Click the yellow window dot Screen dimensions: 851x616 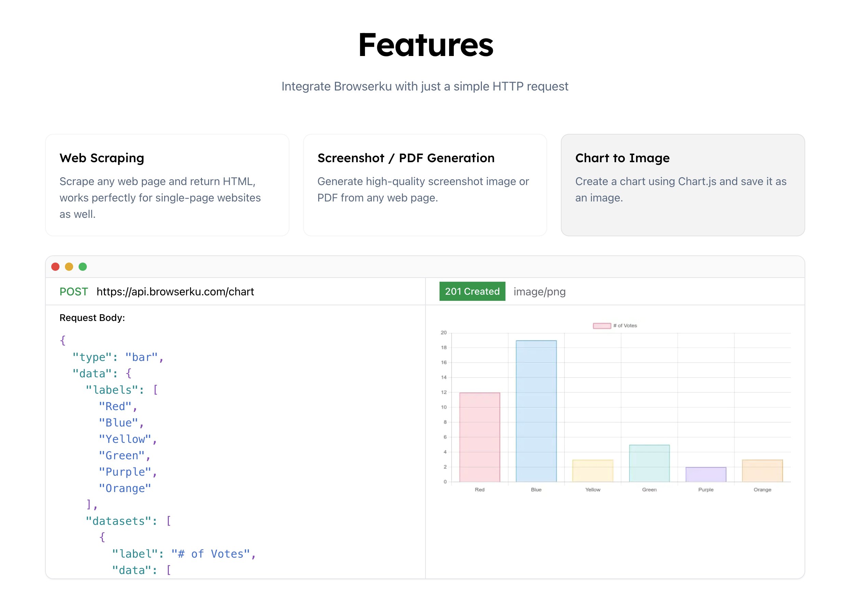pos(69,267)
